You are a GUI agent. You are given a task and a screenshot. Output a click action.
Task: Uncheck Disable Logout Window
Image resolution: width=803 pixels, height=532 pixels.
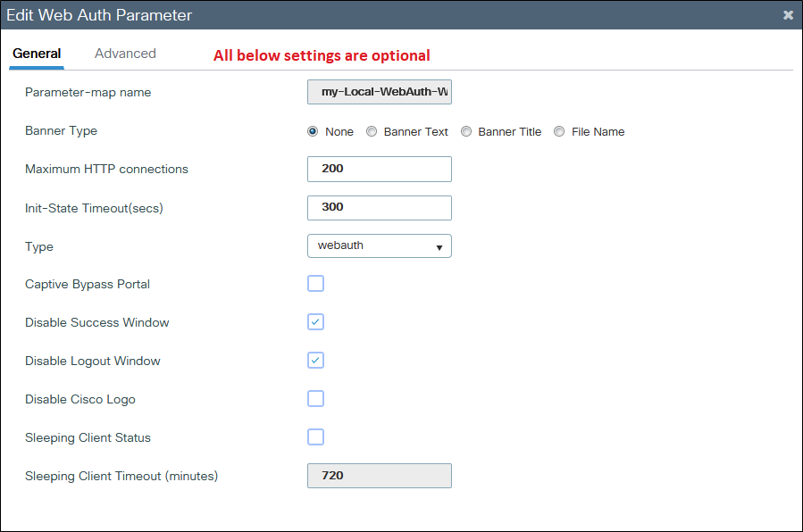click(x=315, y=361)
